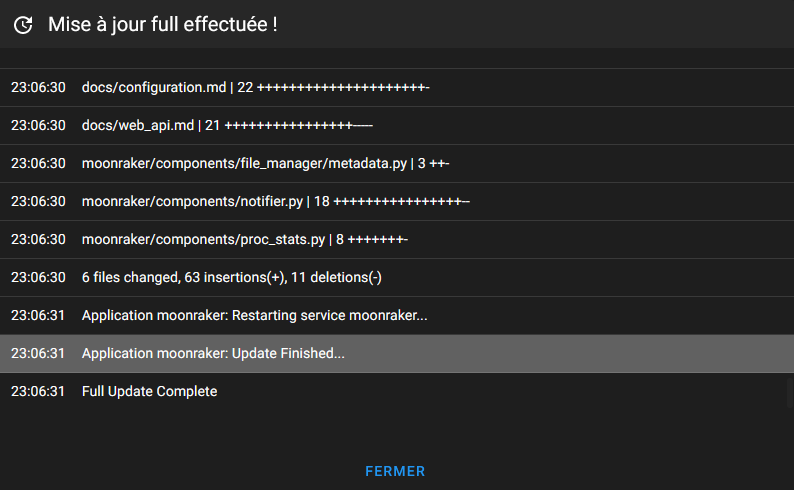
Task: Click the timestamp beside 'Full Update Complete'
Action: tap(38, 391)
